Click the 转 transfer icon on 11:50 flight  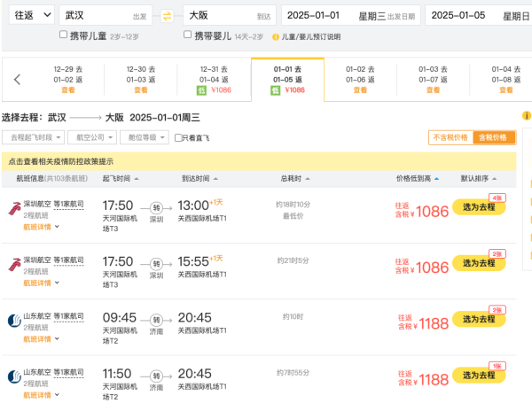tap(156, 376)
